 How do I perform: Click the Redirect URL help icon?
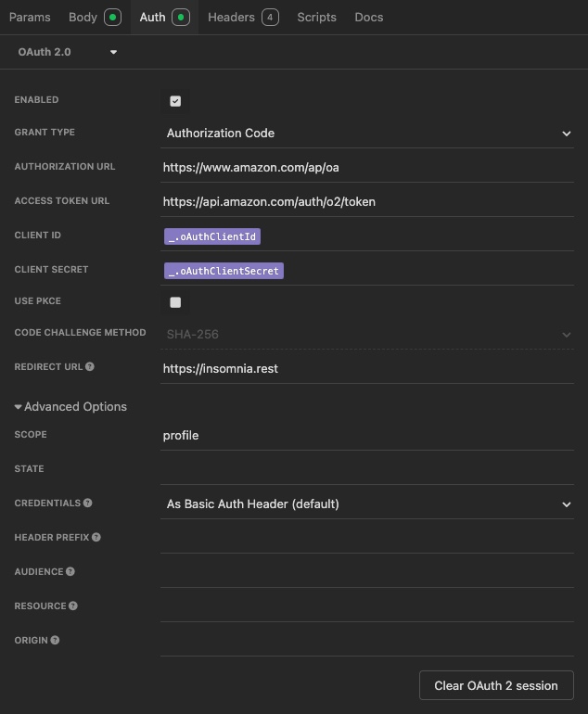[x=90, y=367]
